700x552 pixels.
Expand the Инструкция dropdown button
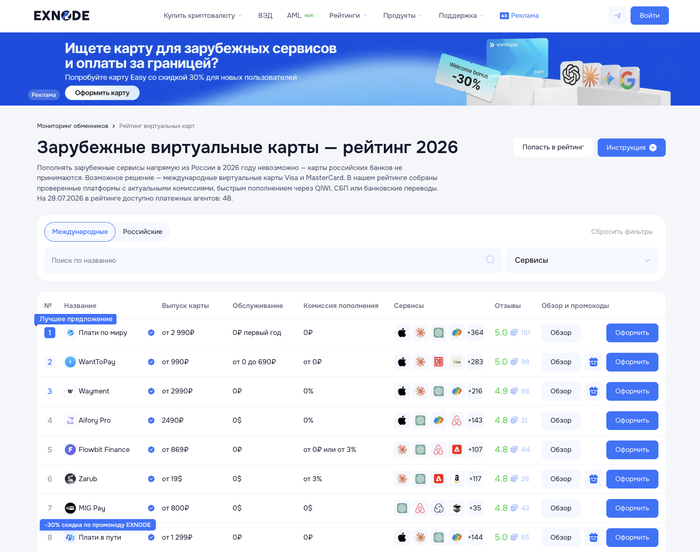click(x=631, y=147)
